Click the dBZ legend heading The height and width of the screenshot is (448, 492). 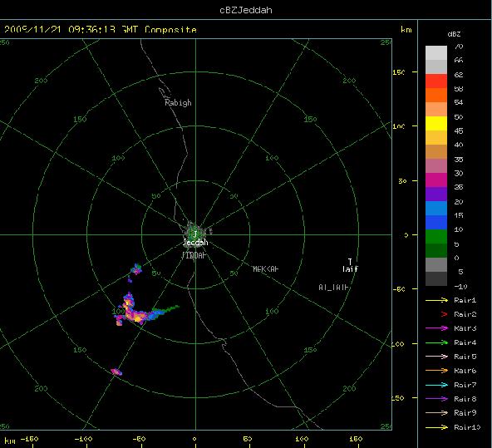(x=454, y=34)
